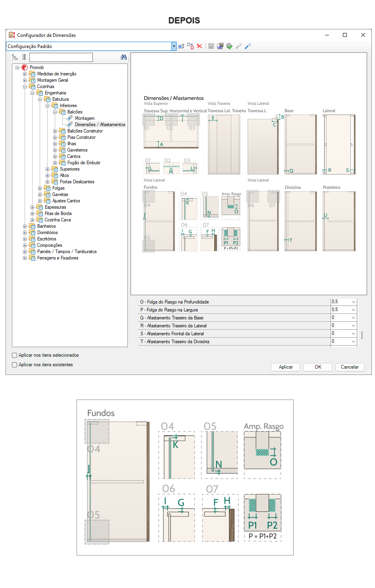Viewport: 375px width, 588px height.
Task: Select Dimensões / Afastamentos tree item
Action: click(x=100, y=125)
